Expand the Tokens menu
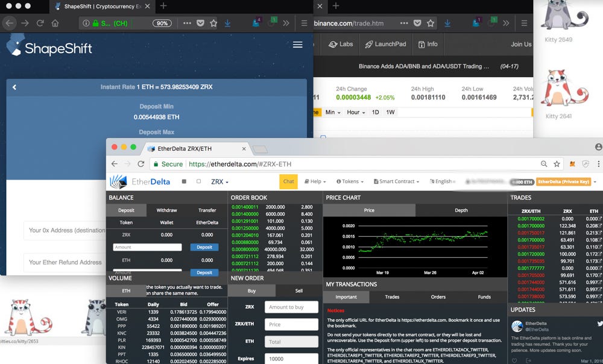The height and width of the screenshot is (364, 603). (x=350, y=181)
